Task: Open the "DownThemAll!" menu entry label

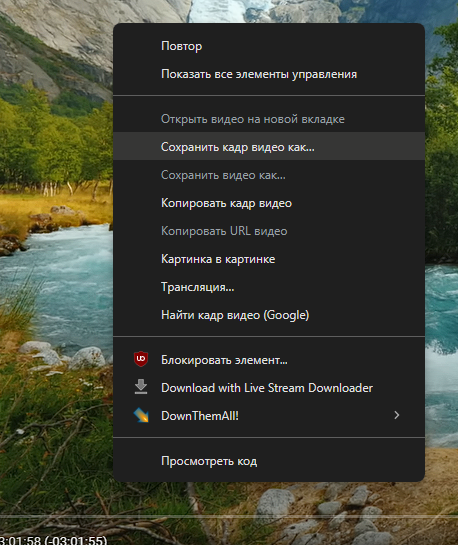Action: 200,416
